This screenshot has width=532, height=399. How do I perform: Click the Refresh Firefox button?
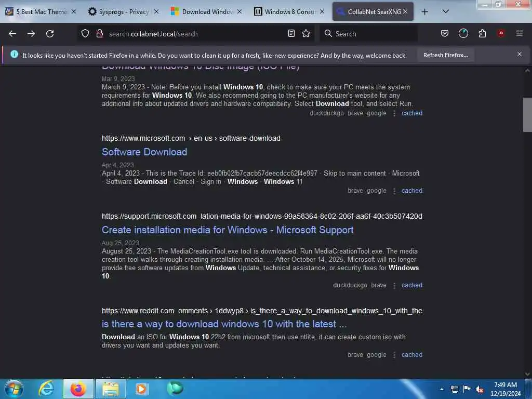point(445,55)
